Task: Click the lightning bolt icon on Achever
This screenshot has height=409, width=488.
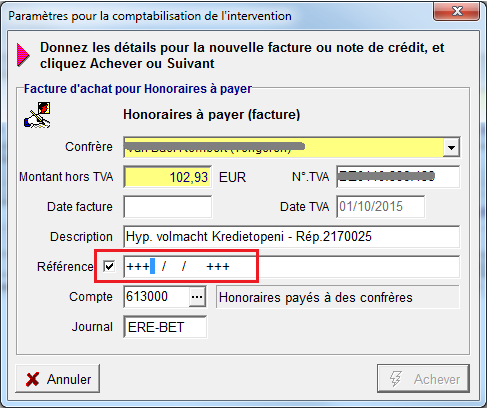Action: [396, 379]
